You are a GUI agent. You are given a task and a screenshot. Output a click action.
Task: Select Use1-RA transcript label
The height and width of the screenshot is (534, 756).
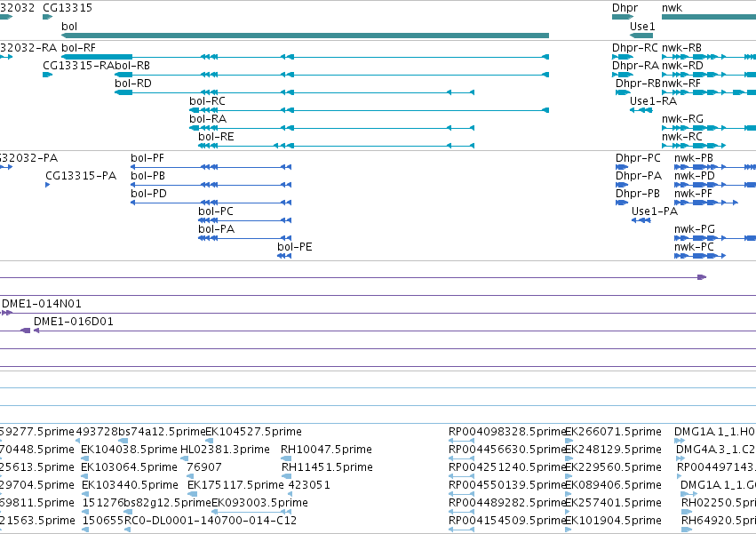(x=653, y=101)
